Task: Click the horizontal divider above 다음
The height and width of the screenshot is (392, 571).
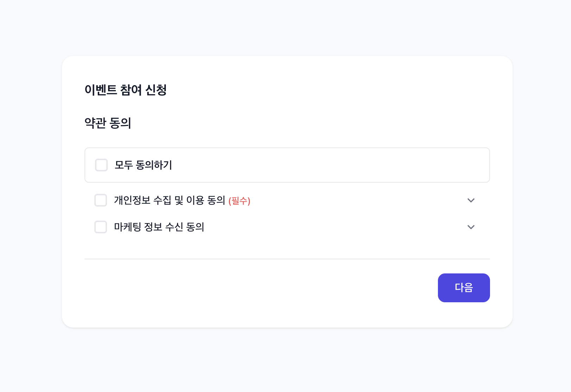Action: 287,259
